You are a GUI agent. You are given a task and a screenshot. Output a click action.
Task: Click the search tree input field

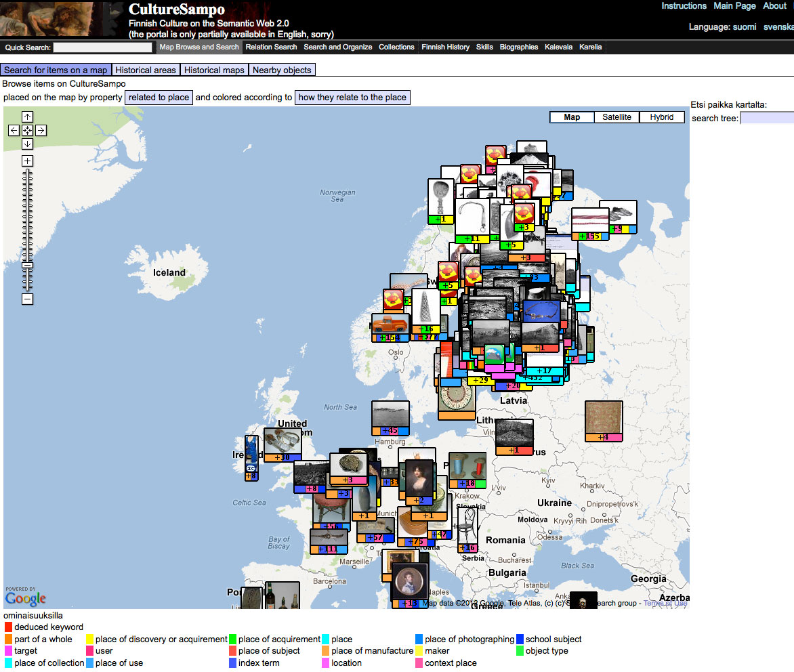coord(767,119)
